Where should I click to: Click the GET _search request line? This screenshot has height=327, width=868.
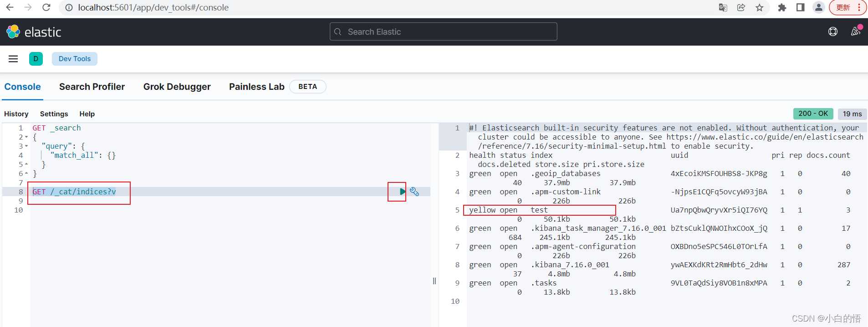pos(56,128)
